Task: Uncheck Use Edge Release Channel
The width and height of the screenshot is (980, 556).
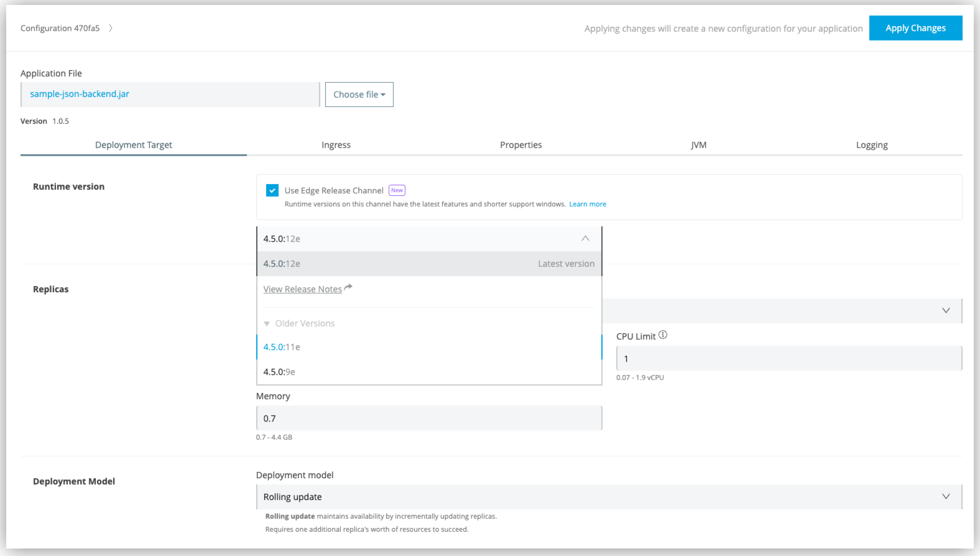Action: pos(272,190)
